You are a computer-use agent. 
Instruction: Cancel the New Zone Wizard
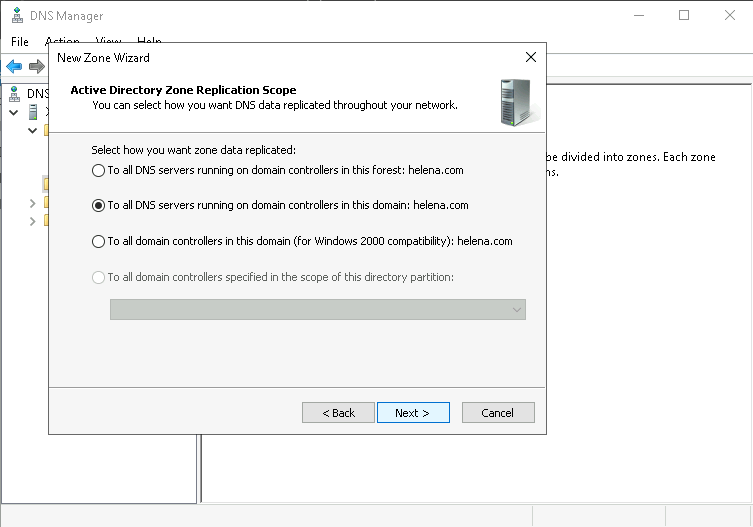[x=497, y=413]
